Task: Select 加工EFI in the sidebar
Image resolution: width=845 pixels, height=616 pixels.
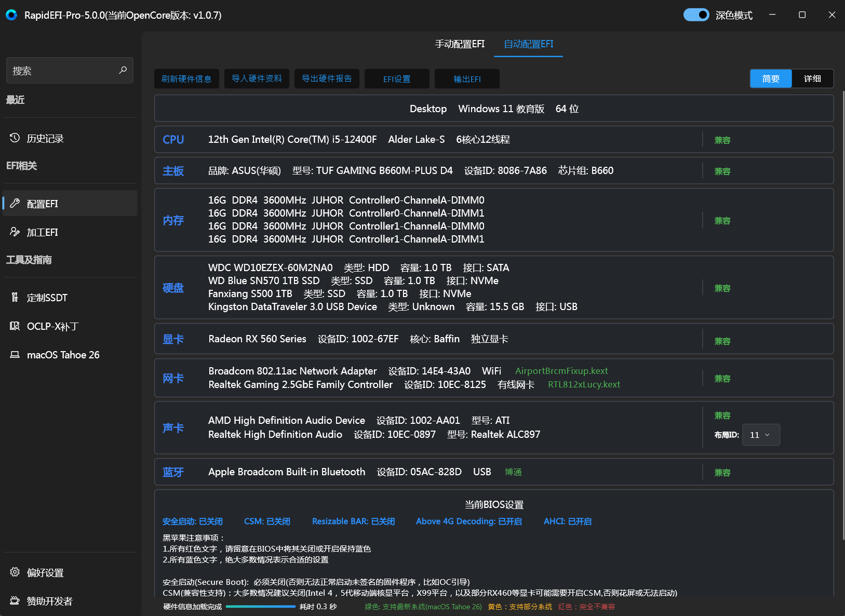Action: click(70, 232)
